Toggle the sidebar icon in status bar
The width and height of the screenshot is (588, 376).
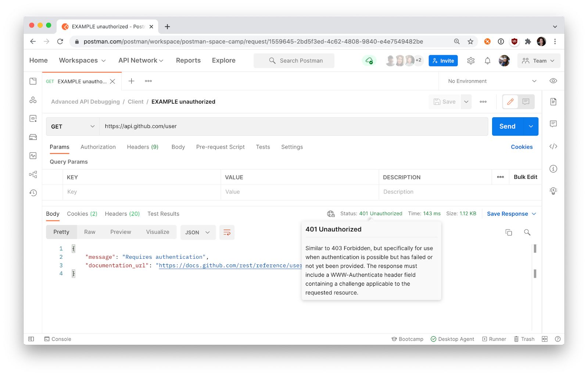pos(31,339)
